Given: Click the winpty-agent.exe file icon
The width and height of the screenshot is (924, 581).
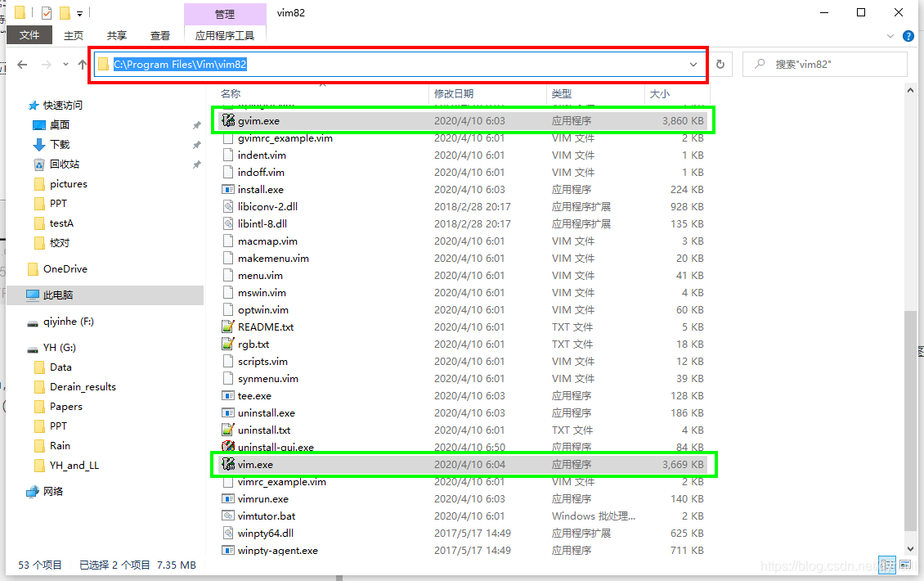Looking at the screenshot, I should pos(228,550).
